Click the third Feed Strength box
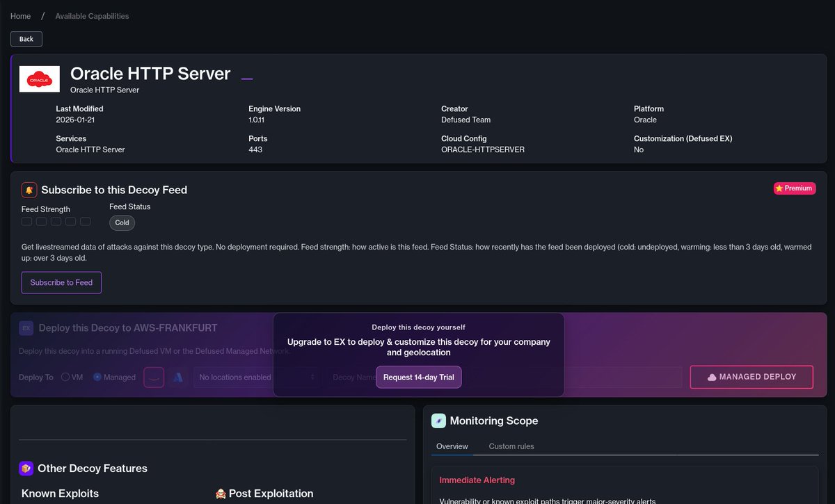835x504 pixels. point(56,221)
